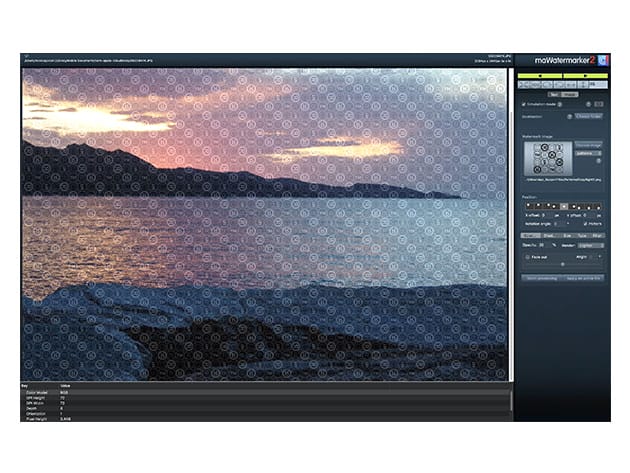Toggle the Simulation mode checkbox
The height and width of the screenshot is (473, 630).
tap(523, 104)
